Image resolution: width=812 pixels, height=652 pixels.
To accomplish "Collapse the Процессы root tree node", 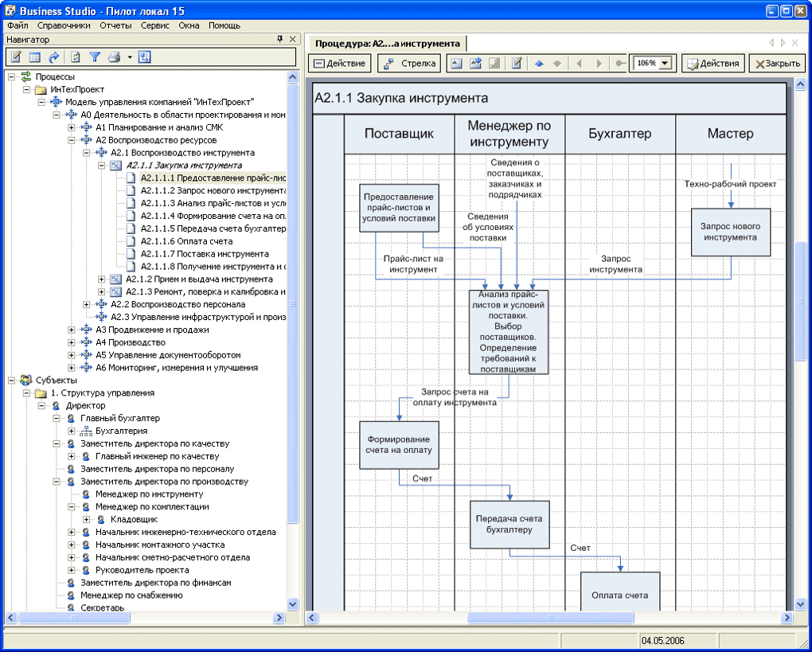I will click(x=11, y=76).
